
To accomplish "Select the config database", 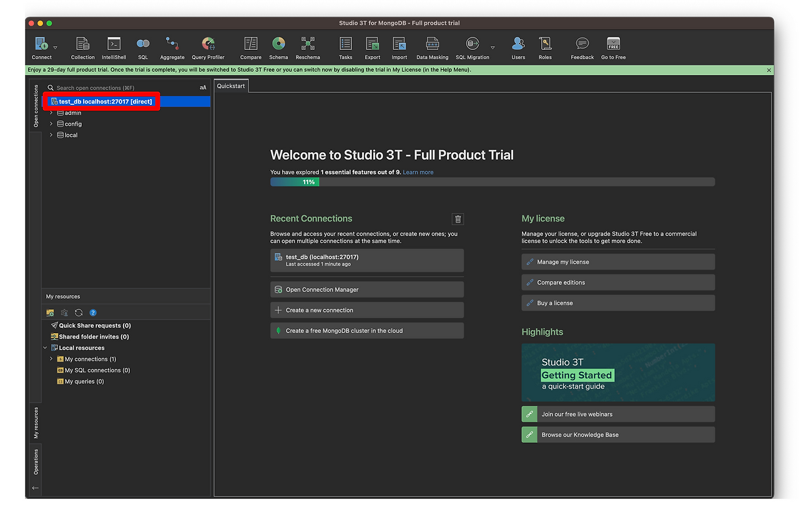I will coord(69,124).
